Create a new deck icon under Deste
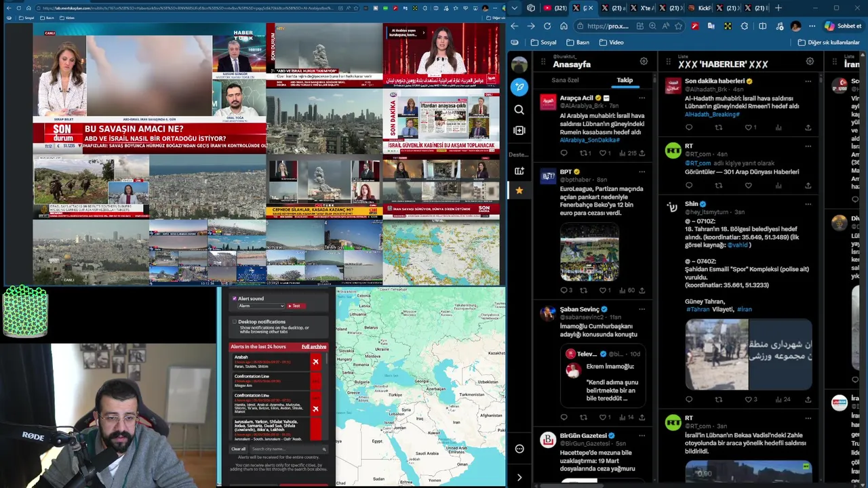The height and width of the screenshot is (488, 868). point(519,171)
